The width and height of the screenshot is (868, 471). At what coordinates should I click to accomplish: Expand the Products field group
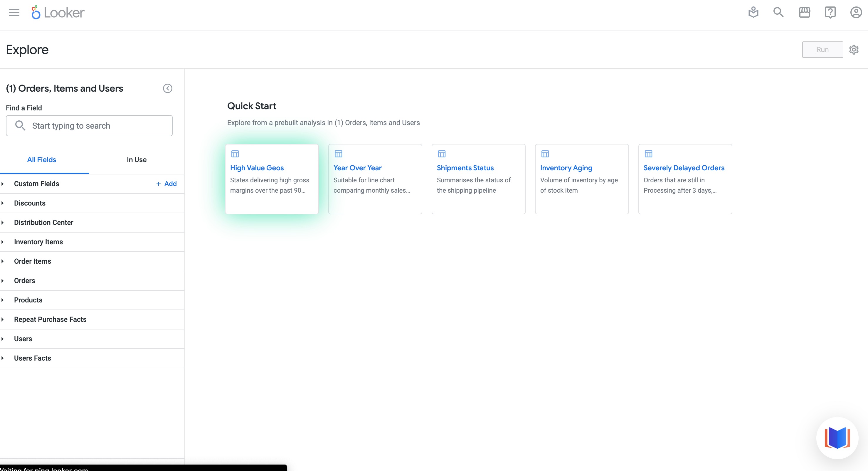28,300
